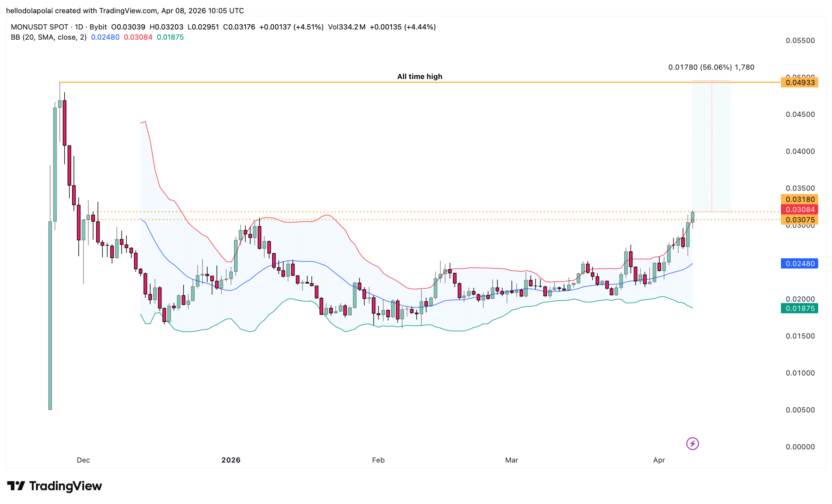The image size is (832, 504).
Task: Click the Mar time axis label
Action: pyautogui.click(x=511, y=460)
